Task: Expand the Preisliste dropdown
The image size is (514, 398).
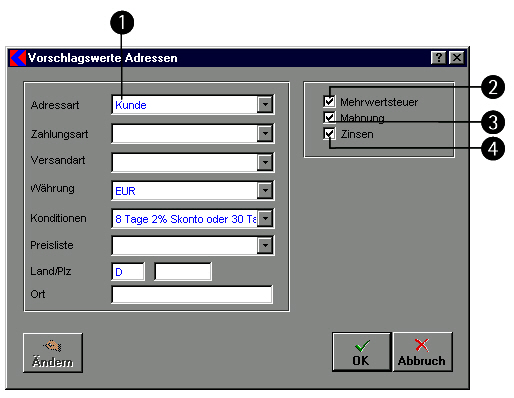Action: pyautogui.click(x=265, y=246)
